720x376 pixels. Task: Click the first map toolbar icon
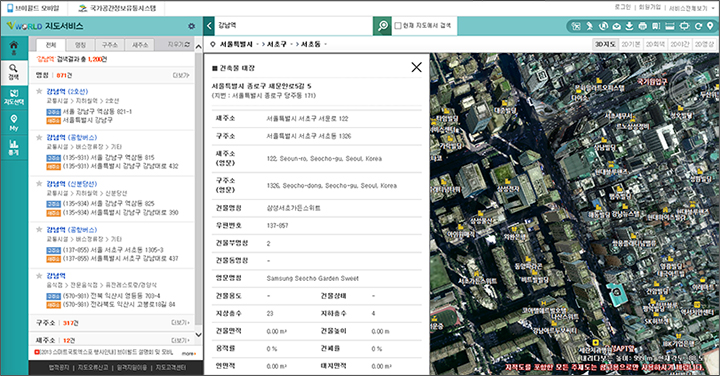(576, 26)
